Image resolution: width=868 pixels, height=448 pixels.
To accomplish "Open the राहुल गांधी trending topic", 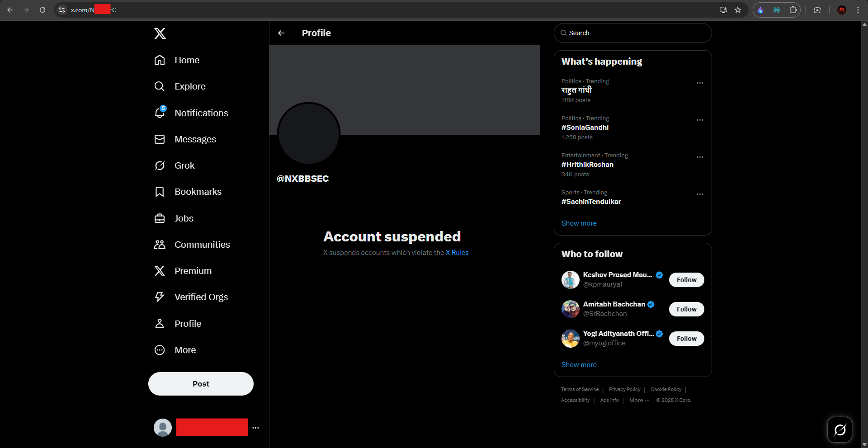I will point(576,90).
